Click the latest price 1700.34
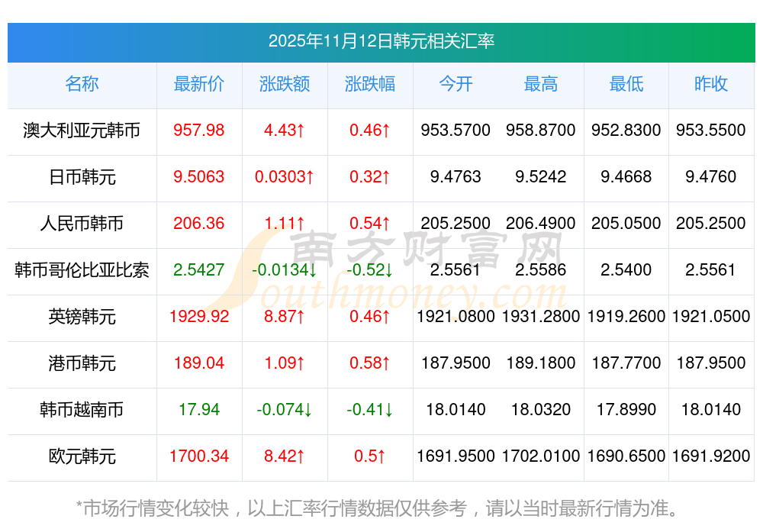Viewport: 763px width, 532px height. [x=199, y=456]
